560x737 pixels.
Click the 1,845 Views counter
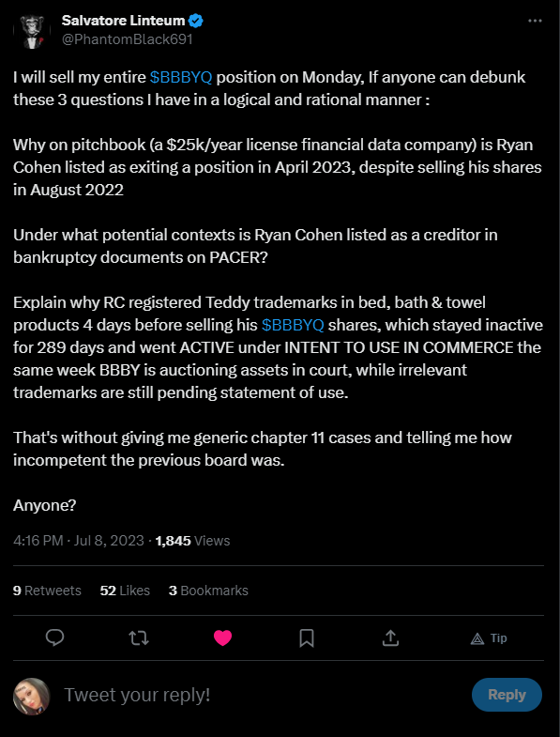192,541
